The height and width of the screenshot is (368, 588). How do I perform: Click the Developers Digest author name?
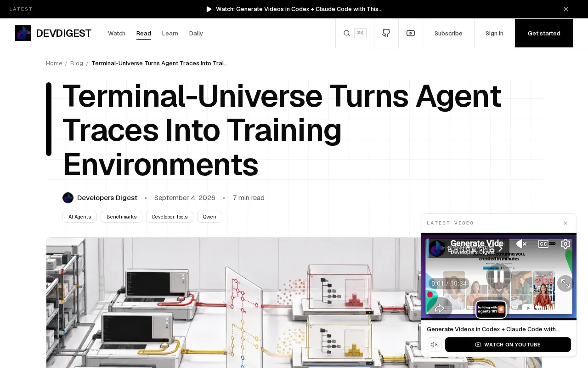pos(107,198)
